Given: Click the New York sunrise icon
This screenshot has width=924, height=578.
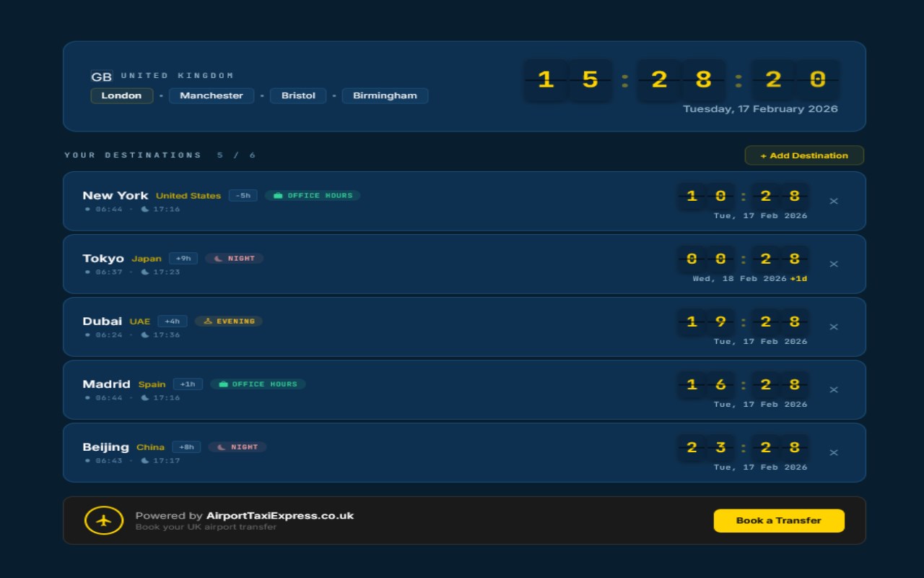Looking at the screenshot, I should 87,209.
